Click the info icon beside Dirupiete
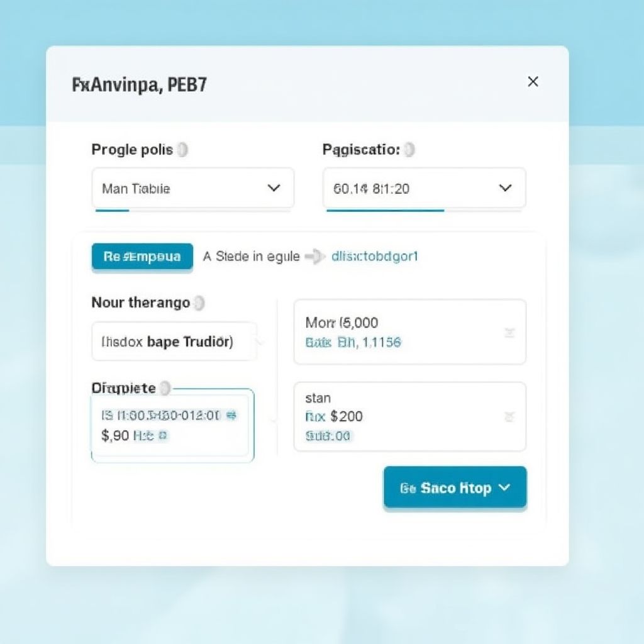 coord(165,388)
